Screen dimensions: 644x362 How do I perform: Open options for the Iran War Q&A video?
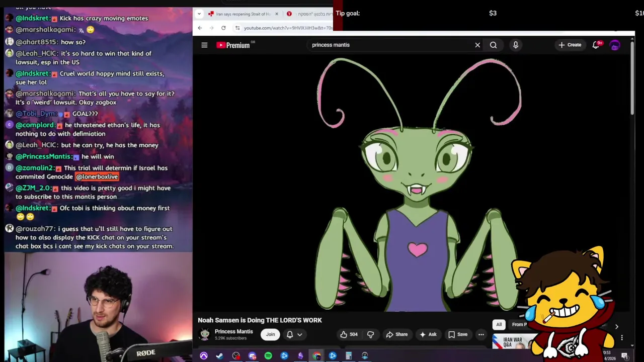coord(622,338)
